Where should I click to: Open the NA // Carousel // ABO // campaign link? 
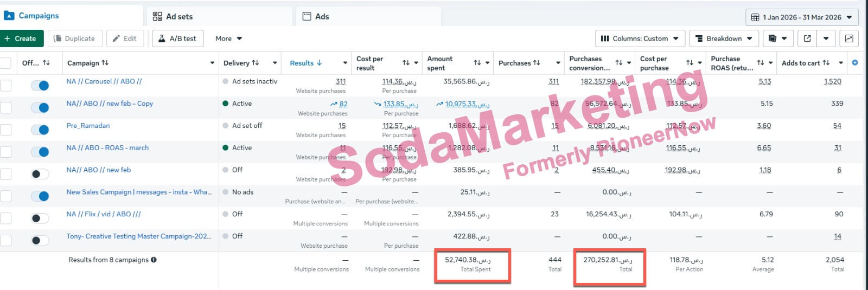[104, 81]
